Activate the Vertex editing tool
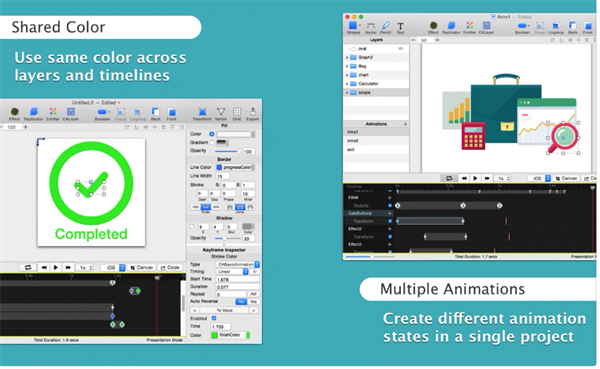 (x=221, y=112)
